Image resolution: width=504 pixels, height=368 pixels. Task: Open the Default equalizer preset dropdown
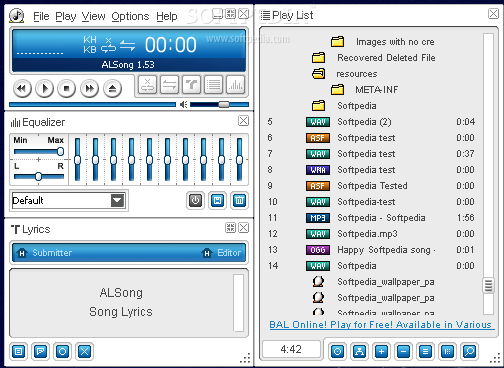click(117, 201)
